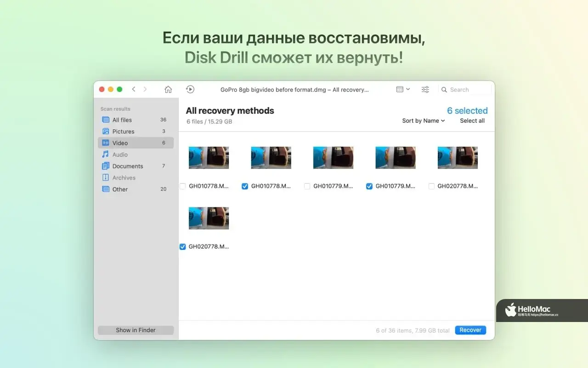Select the Pictures category in sidebar
This screenshot has width=588, height=368.
[136, 131]
